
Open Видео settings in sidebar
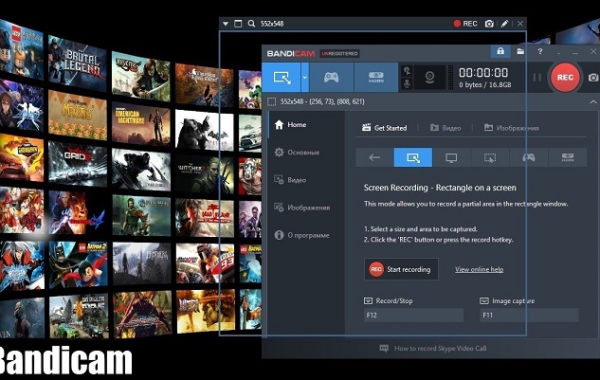290,180
